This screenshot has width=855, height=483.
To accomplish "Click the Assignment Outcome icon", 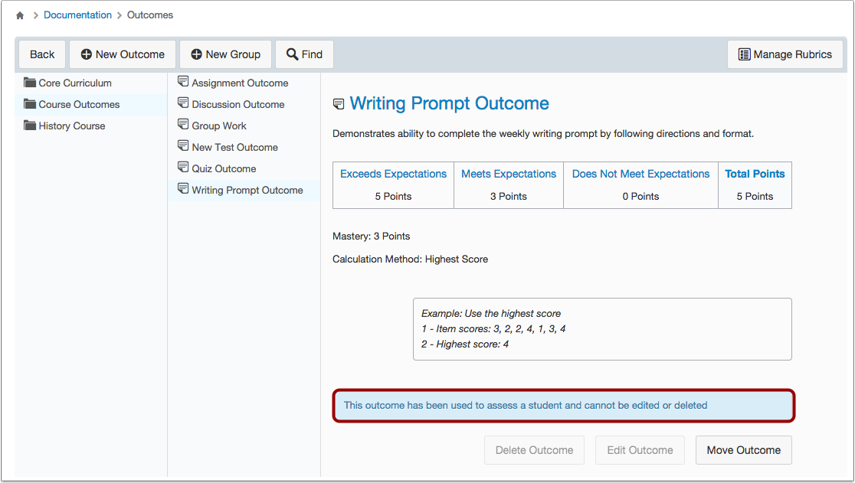I will [183, 82].
